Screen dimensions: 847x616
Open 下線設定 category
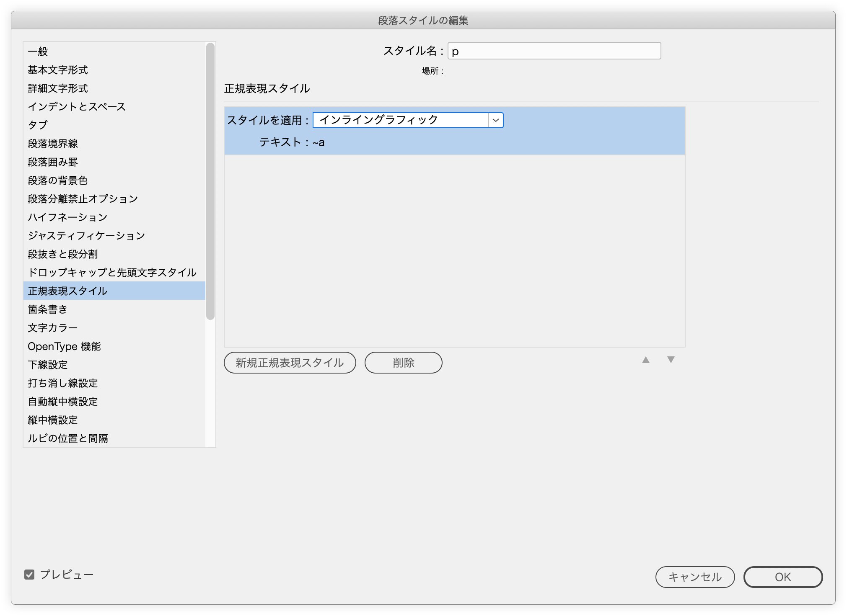pos(48,365)
